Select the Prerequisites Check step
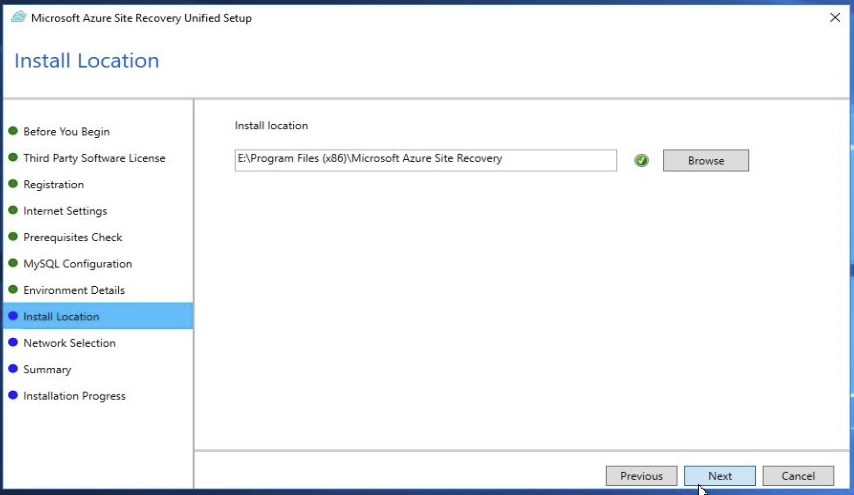 72,237
